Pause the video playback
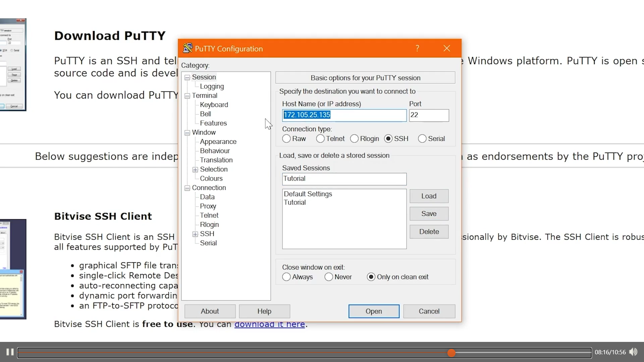Image resolution: width=644 pixels, height=362 pixels. click(10, 352)
